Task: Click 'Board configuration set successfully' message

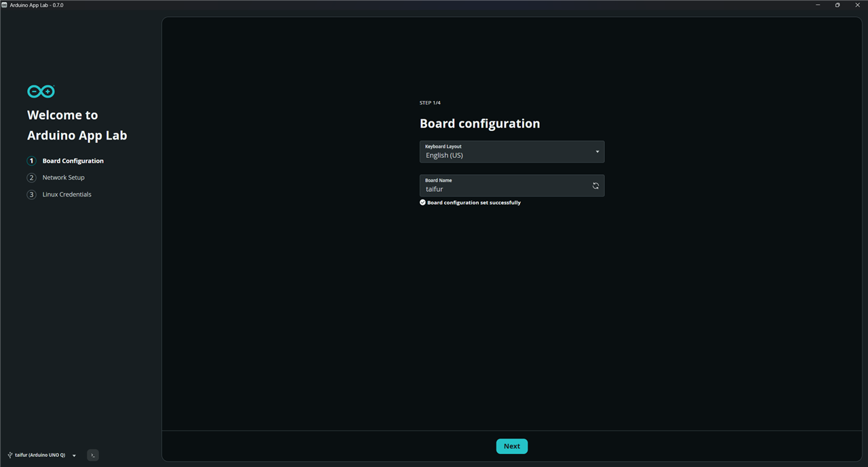Action: pyautogui.click(x=474, y=203)
